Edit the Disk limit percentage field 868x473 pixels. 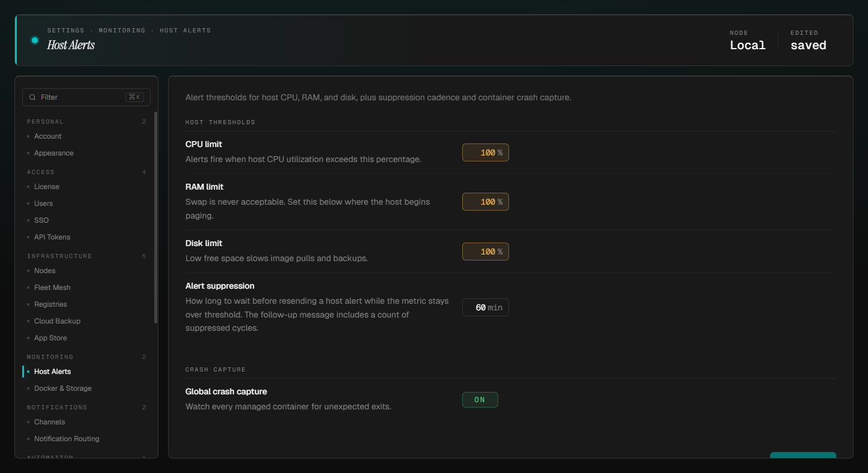(485, 252)
